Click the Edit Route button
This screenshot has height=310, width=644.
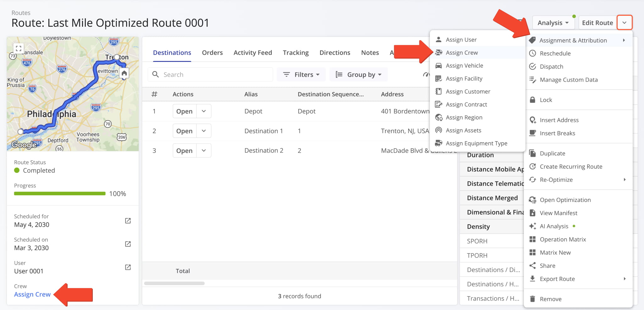coord(597,23)
